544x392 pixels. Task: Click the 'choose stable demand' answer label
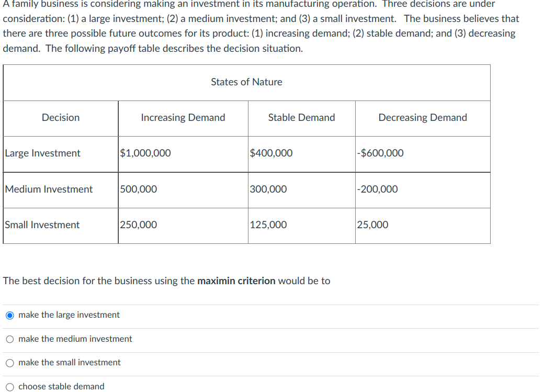point(61,386)
